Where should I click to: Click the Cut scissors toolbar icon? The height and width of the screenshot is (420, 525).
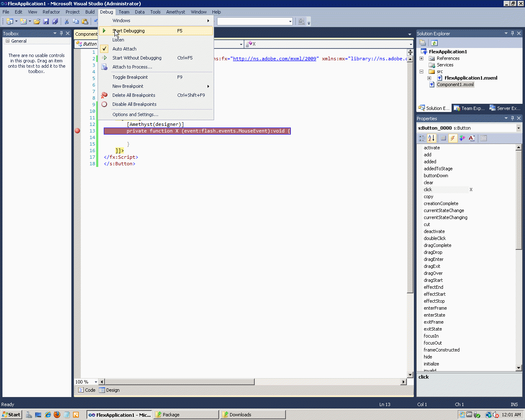(67, 21)
